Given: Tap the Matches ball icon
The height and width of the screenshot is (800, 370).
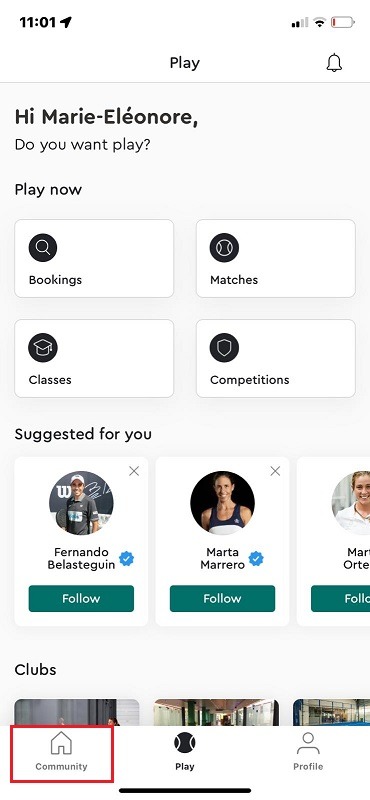Looking at the screenshot, I should [224, 248].
